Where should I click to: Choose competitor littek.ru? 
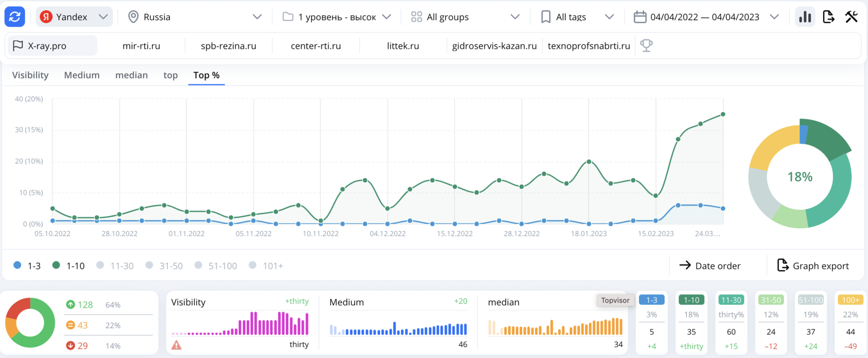(403, 46)
